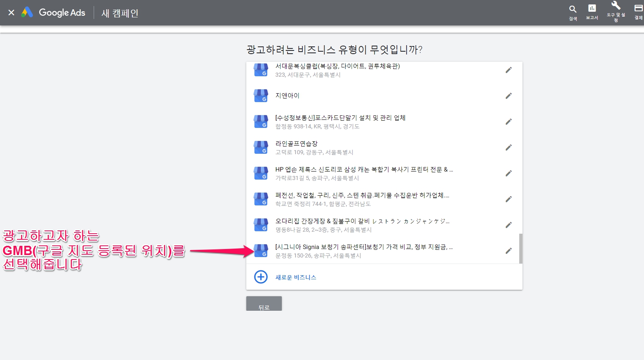Click the store icon for 수성정보통신
The height and width of the screenshot is (360, 644).
(x=261, y=121)
